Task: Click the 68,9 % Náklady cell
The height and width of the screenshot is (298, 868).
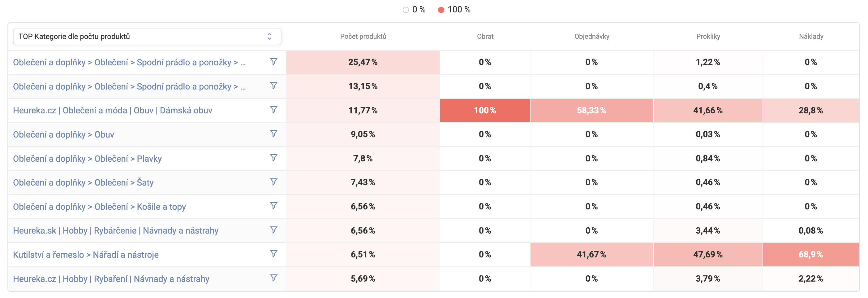Action: [810, 254]
